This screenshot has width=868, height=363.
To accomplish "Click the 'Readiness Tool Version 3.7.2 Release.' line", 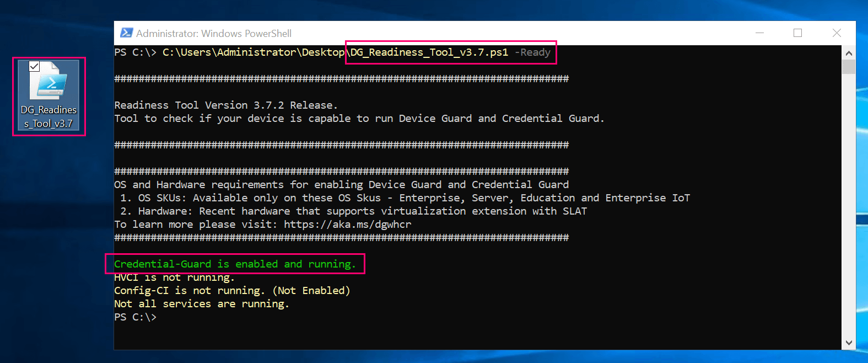I will [226, 105].
